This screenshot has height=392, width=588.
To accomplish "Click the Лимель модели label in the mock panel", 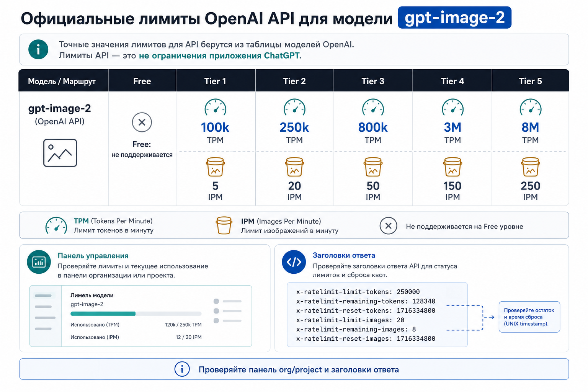I will [x=92, y=295].
